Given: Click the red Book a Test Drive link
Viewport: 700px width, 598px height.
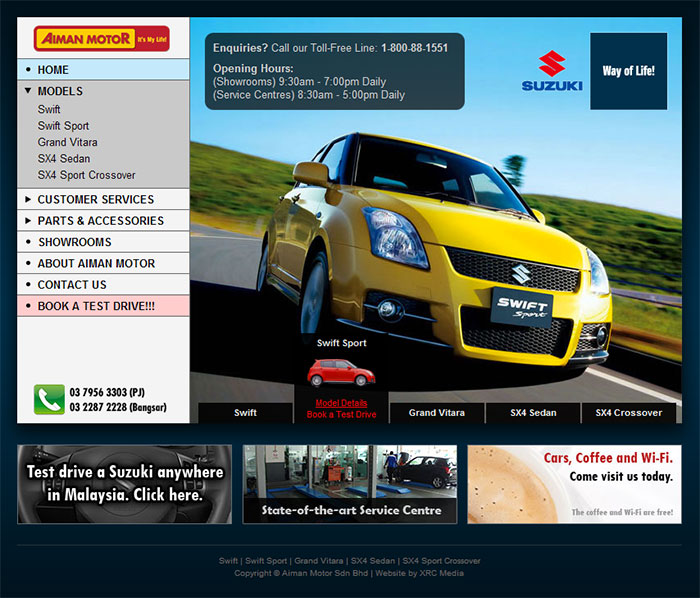Looking at the screenshot, I should pyautogui.click(x=341, y=415).
